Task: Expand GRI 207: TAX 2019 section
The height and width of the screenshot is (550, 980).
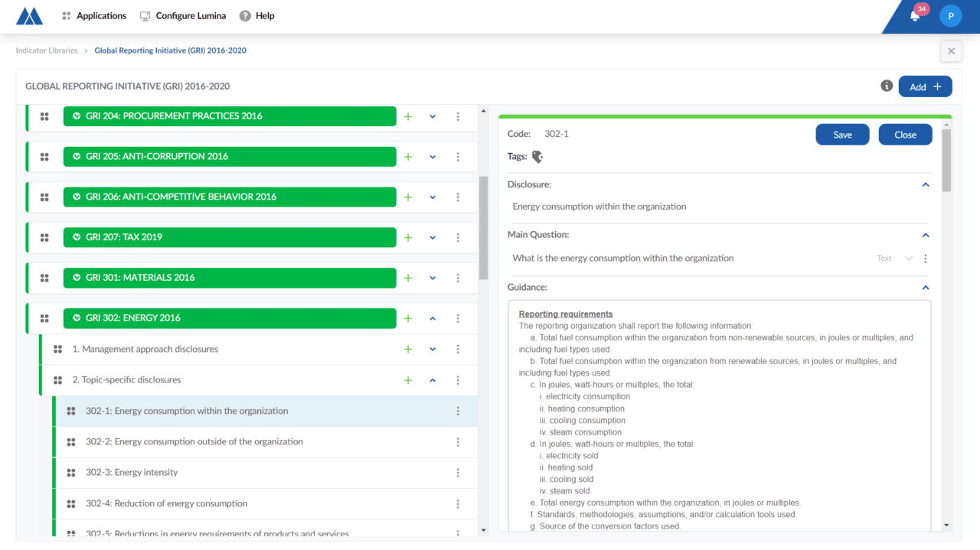Action: [x=433, y=237]
